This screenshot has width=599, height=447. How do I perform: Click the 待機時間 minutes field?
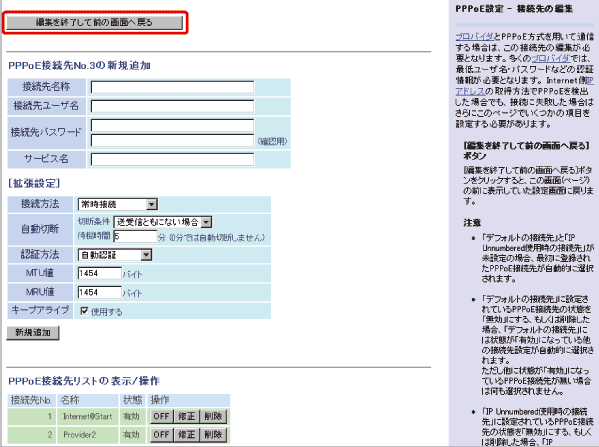click(135, 236)
